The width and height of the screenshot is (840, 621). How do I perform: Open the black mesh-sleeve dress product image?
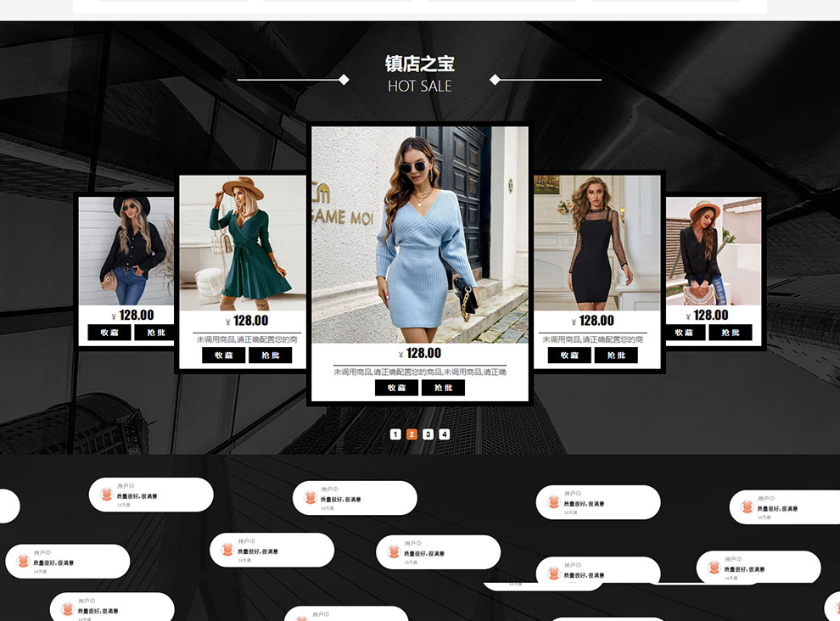(596, 243)
